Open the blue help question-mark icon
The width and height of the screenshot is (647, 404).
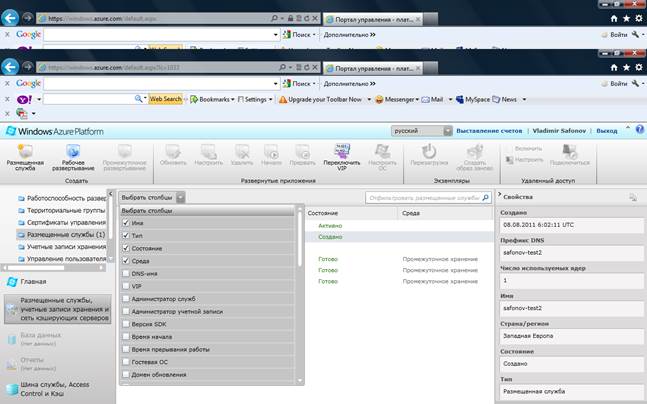click(x=640, y=129)
